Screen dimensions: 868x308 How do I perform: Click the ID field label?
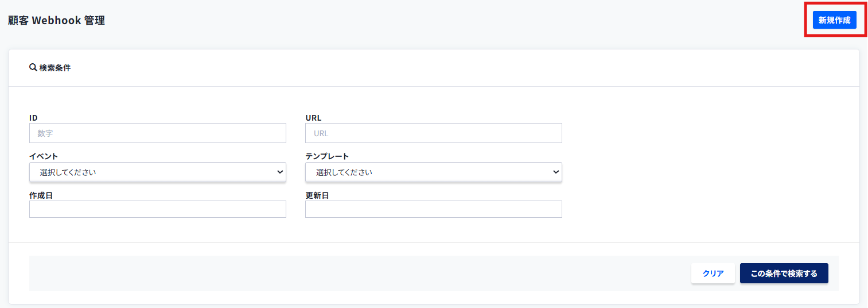[x=33, y=118]
